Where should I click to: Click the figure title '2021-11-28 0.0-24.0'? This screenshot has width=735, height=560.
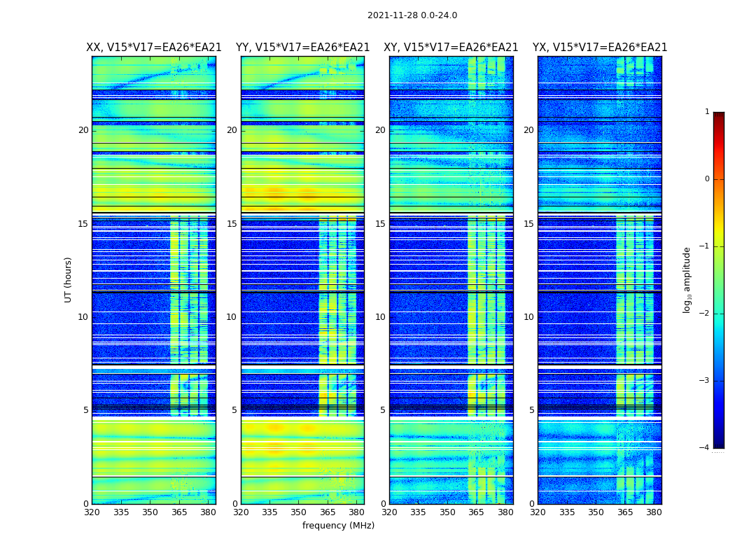[x=412, y=15]
